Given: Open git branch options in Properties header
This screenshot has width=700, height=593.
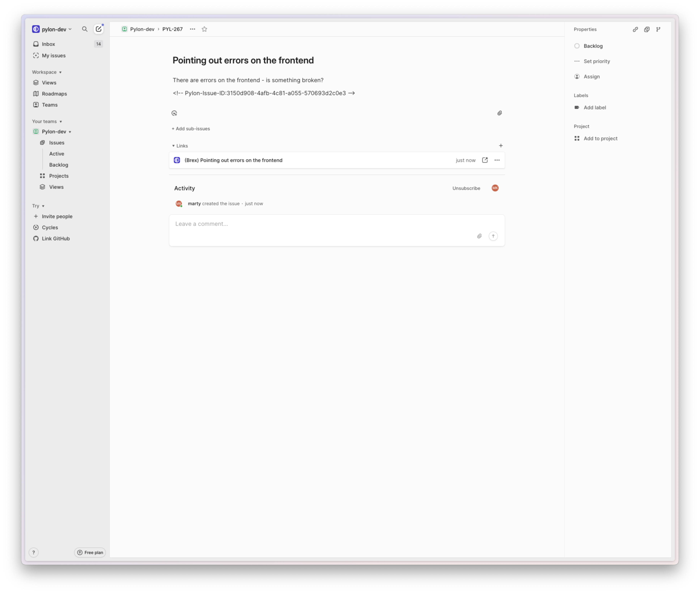Looking at the screenshot, I should point(658,30).
